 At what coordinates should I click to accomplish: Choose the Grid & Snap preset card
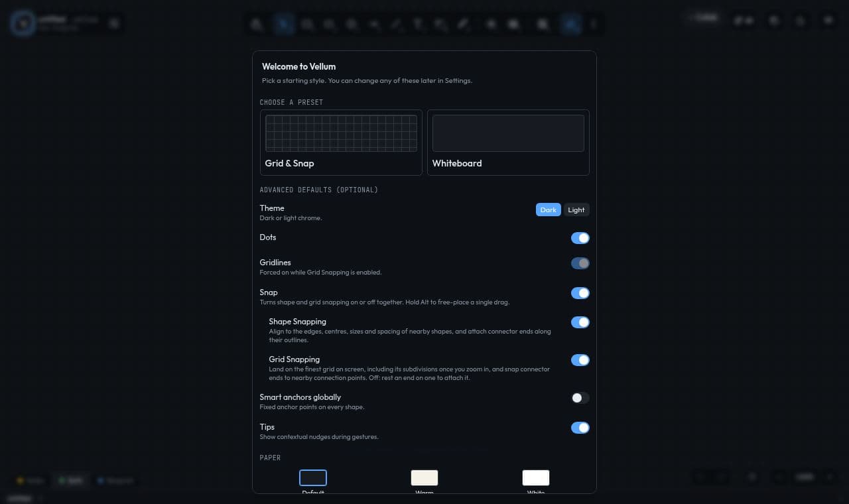click(x=341, y=143)
